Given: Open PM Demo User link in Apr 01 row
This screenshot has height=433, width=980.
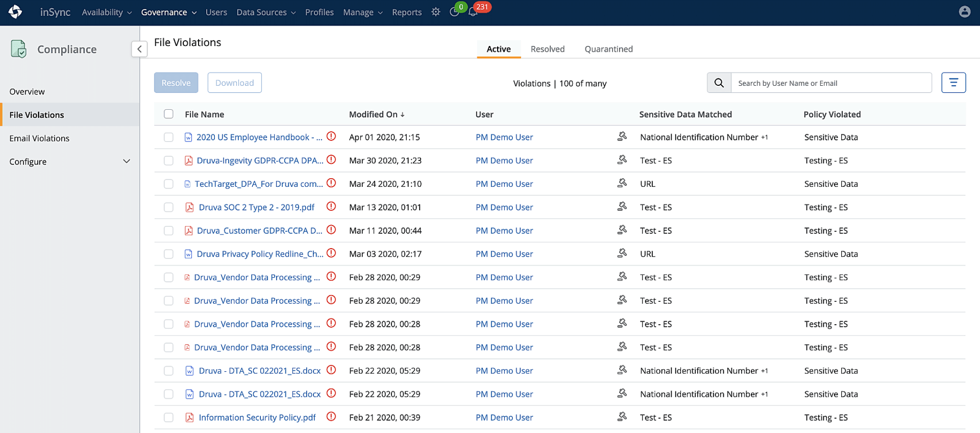Looking at the screenshot, I should (x=504, y=137).
